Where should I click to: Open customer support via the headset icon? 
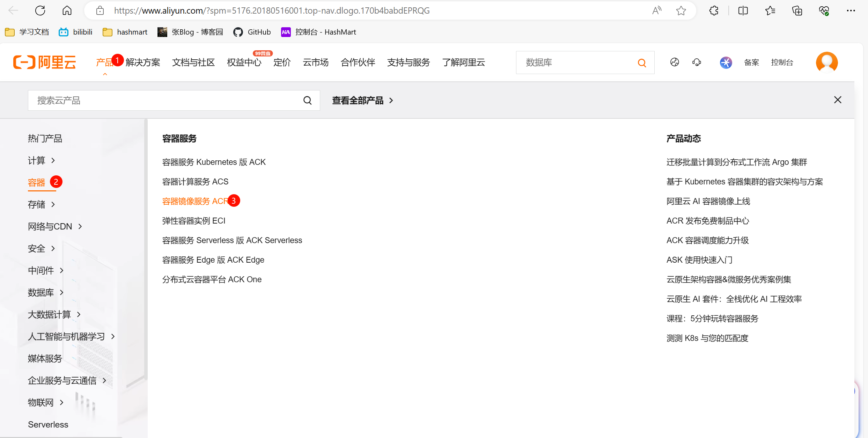pyautogui.click(x=697, y=62)
